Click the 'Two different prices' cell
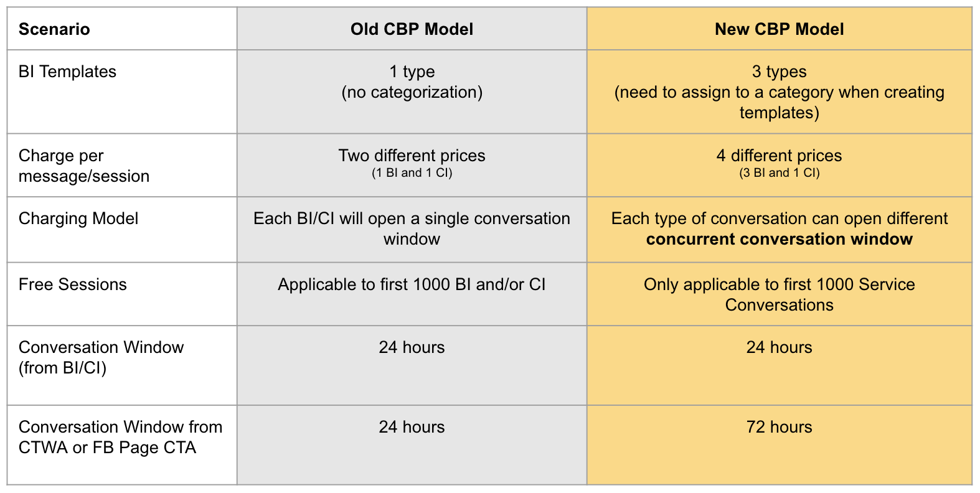 pos(412,165)
